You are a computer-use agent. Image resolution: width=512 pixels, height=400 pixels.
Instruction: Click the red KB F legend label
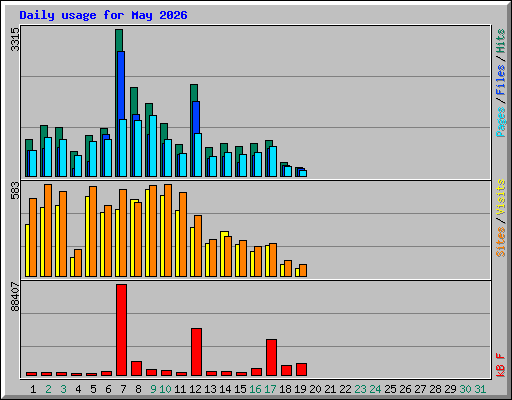tap(500, 365)
